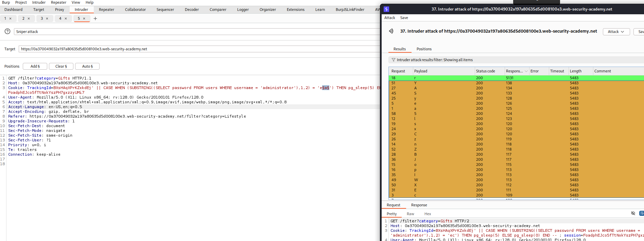
Task: Toggle word wrap icon in request viewer
Action: point(642,213)
